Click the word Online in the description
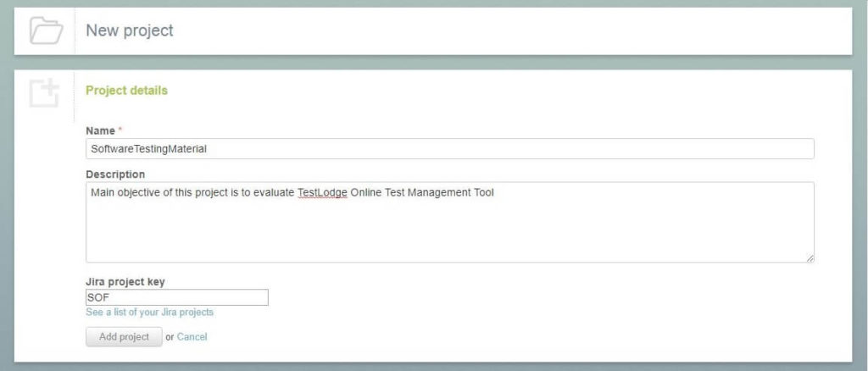868x371 pixels. click(x=366, y=192)
